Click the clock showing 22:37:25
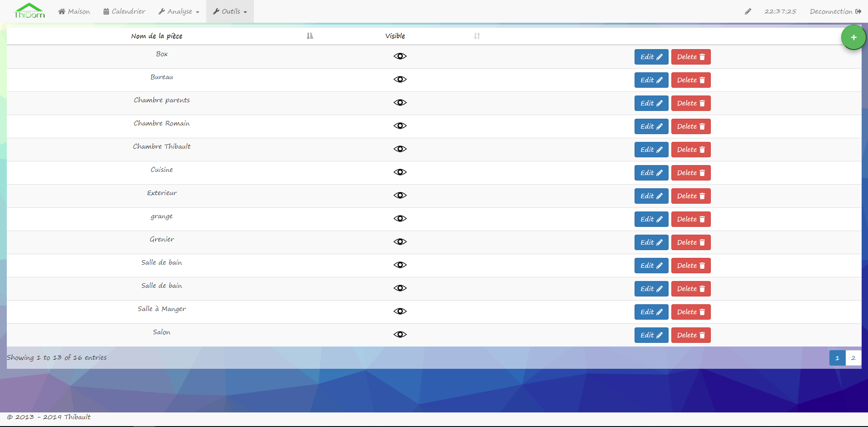This screenshot has height=427, width=868. coord(780,11)
